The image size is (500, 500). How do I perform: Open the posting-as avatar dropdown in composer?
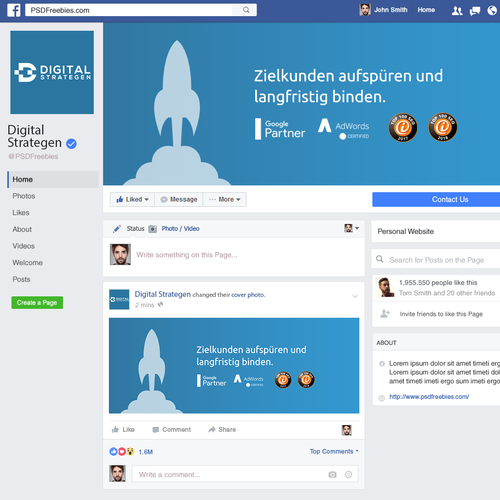coord(351,228)
